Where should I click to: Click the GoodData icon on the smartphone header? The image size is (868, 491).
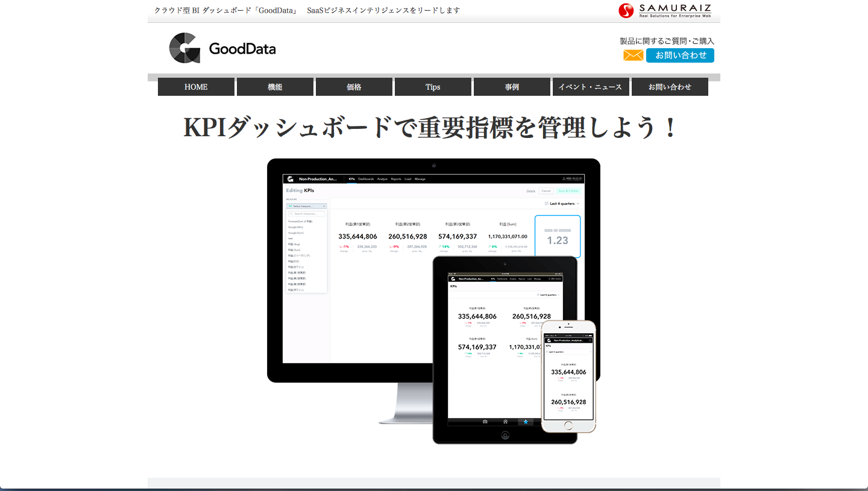[x=549, y=340]
